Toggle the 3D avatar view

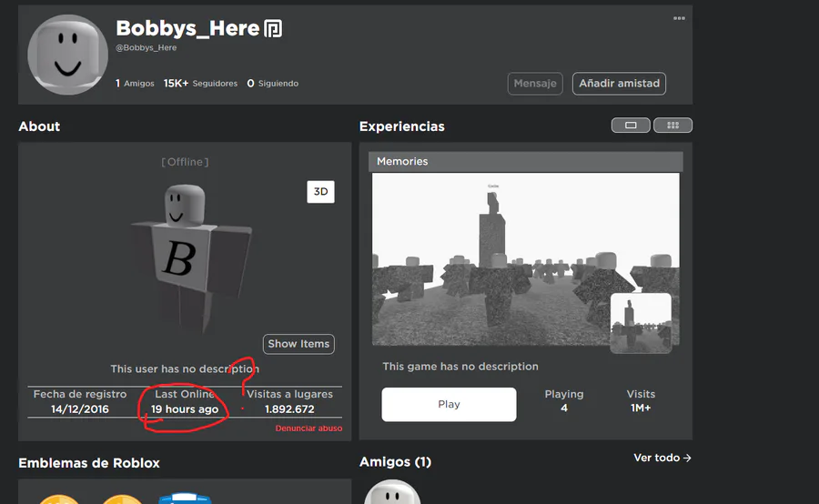pyautogui.click(x=320, y=192)
